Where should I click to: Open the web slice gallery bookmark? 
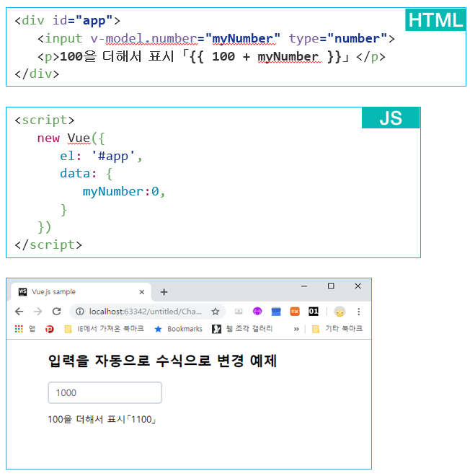(x=242, y=329)
